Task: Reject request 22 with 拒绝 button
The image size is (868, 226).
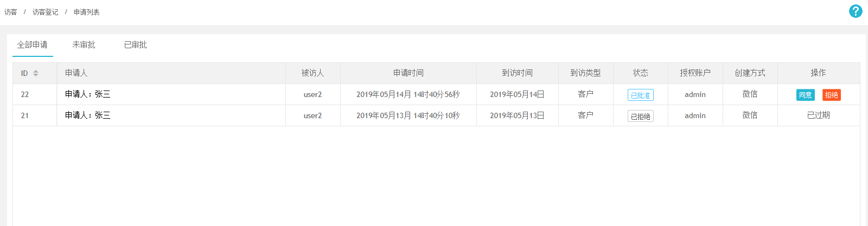Action: pos(831,95)
